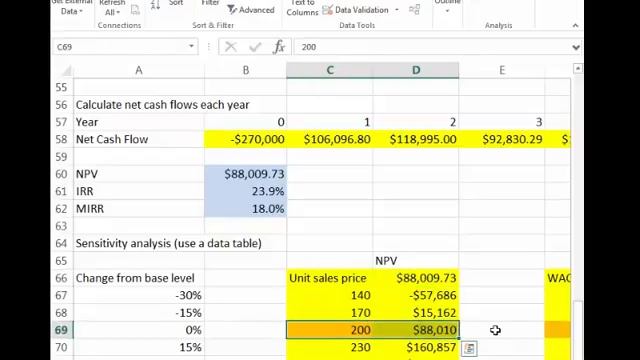Image resolution: width=640 pixels, height=360 pixels.
Task: Click the Advanced filter funnel icon
Action: point(232,10)
